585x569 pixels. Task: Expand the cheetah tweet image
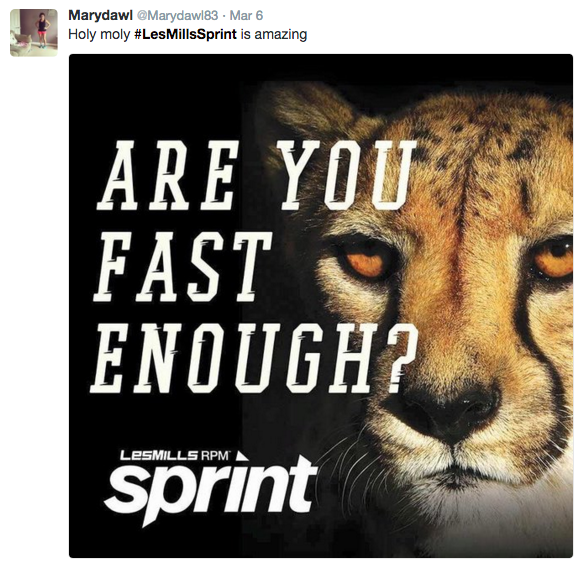(x=321, y=306)
